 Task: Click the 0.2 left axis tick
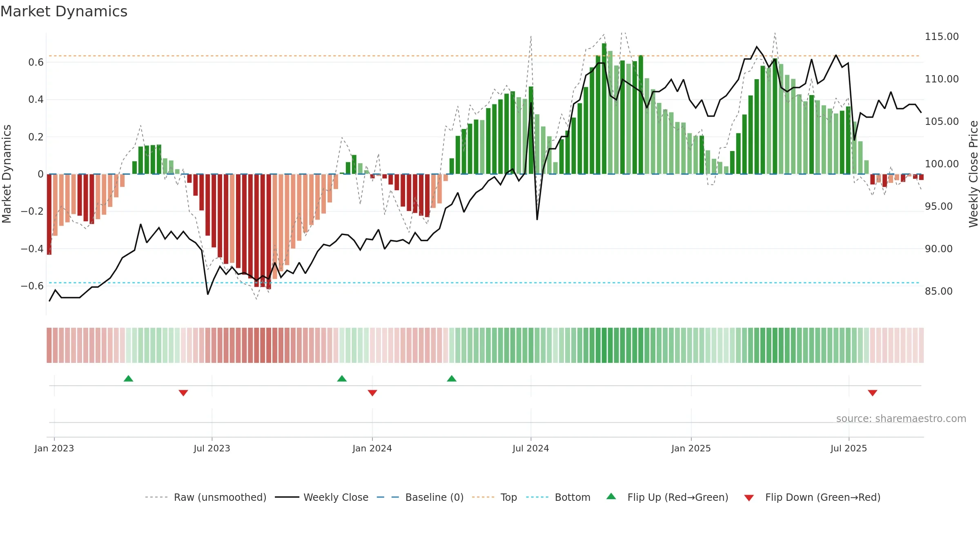36,137
